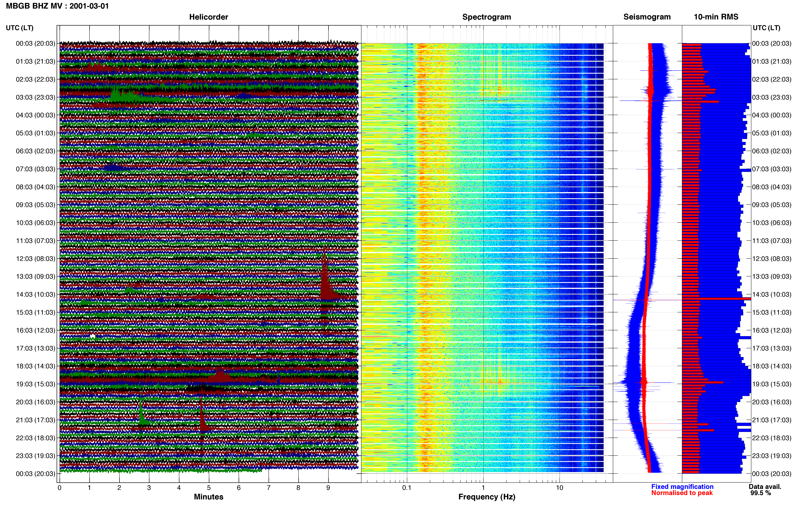The image size is (812, 508).
Task: Click the '99.5 %' data availability value
Action: click(761, 493)
